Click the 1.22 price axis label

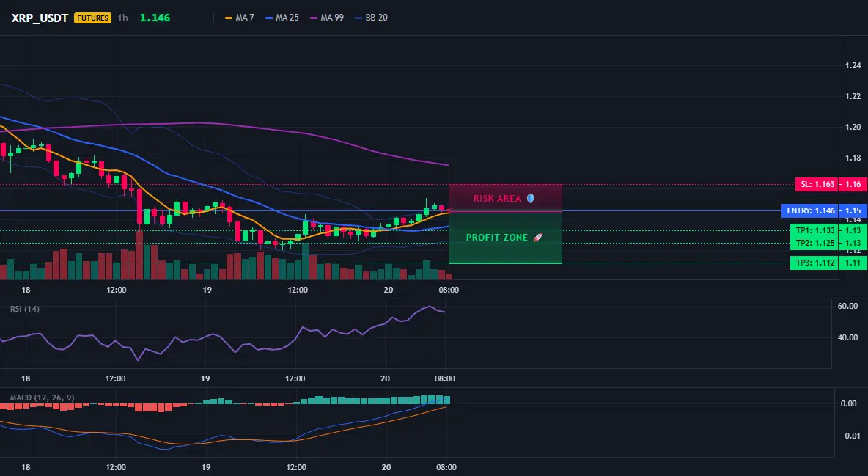(x=853, y=96)
